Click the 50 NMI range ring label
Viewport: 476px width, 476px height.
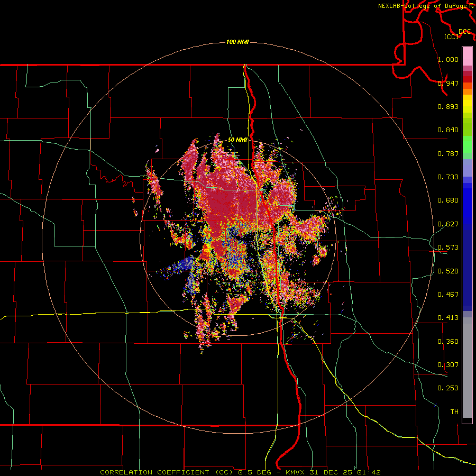pyautogui.click(x=237, y=140)
